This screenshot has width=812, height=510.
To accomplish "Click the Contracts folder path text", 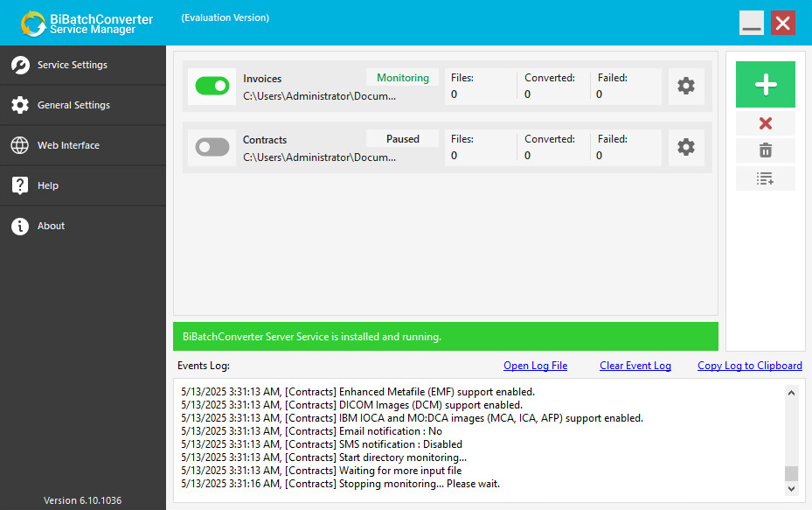I will [320, 157].
